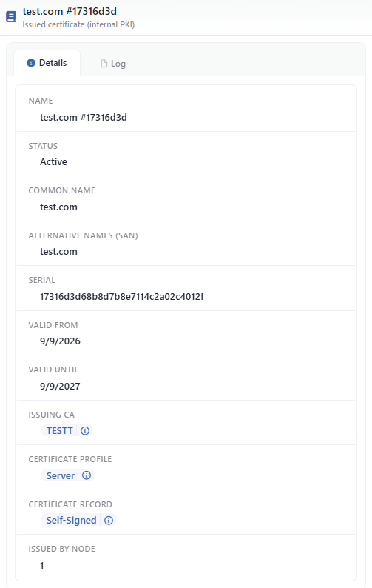Open info icon next to Self-Signed
372x588 pixels.
pyautogui.click(x=109, y=520)
